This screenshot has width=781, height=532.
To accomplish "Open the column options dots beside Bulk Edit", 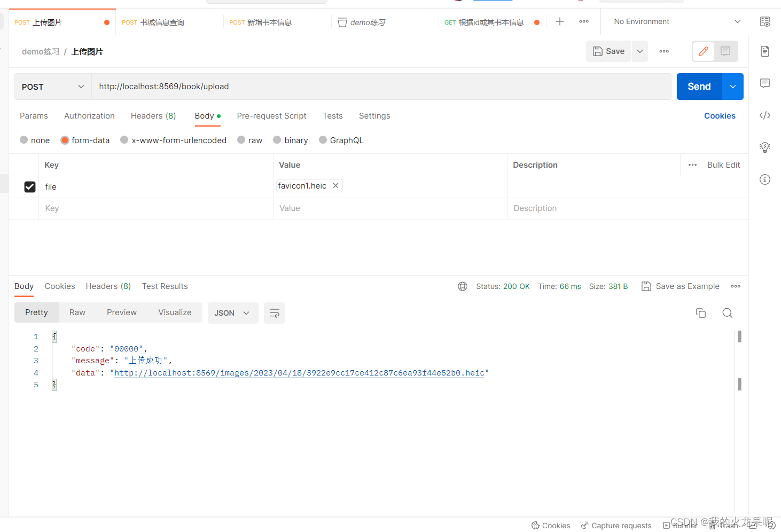I will click(692, 165).
